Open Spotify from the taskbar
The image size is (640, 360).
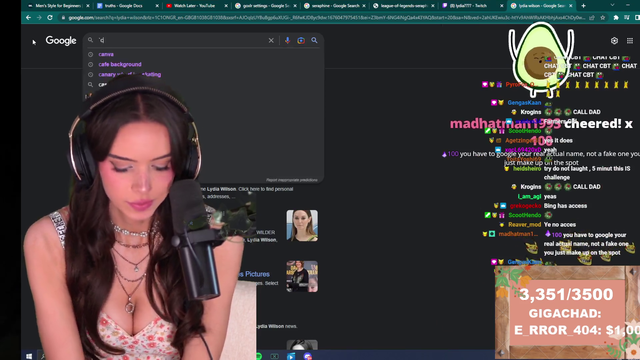(x=259, y=356)
